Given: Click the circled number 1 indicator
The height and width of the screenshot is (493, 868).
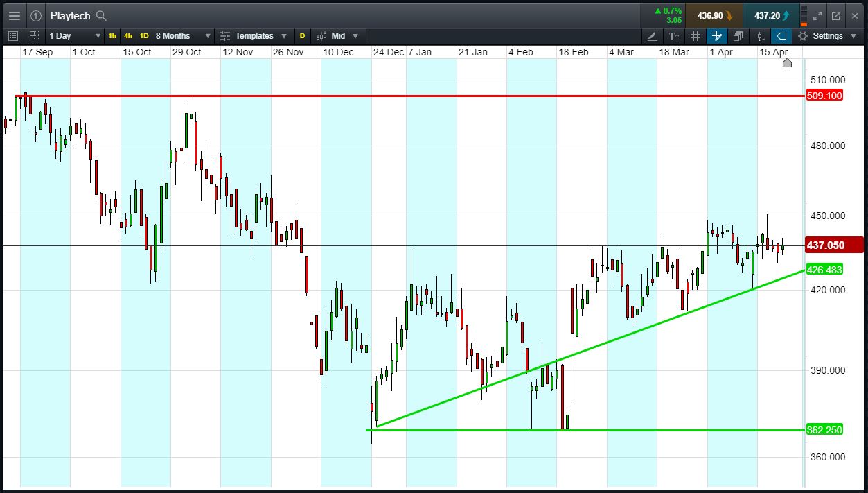Looking at the screenshot, I should point(36,15).
